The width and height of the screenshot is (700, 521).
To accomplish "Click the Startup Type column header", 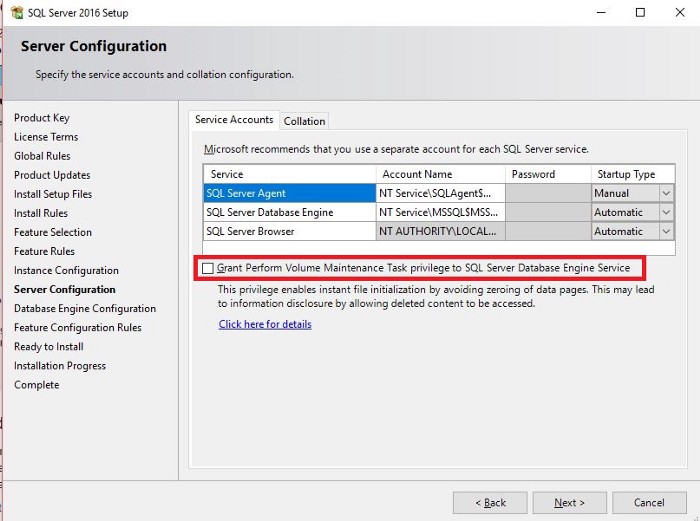I will click(633, 174).
